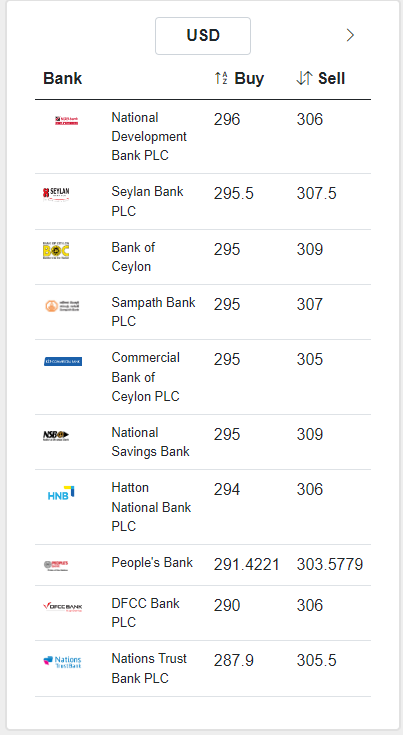The width and height of the screenshot is (403, 735).
Task: Click the Bank column header
Action: [x=62, y=78]
